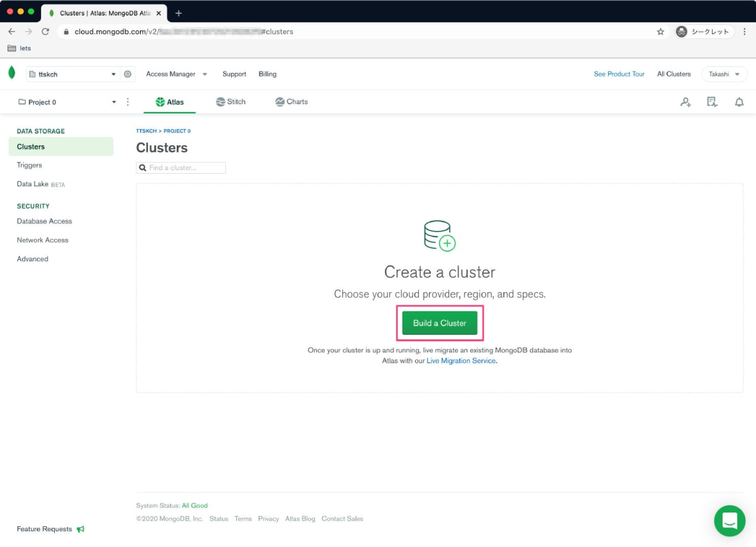Open the project options three-dot menu
The height and width of the screenshot is (547, 756).
tap(128, 102)
